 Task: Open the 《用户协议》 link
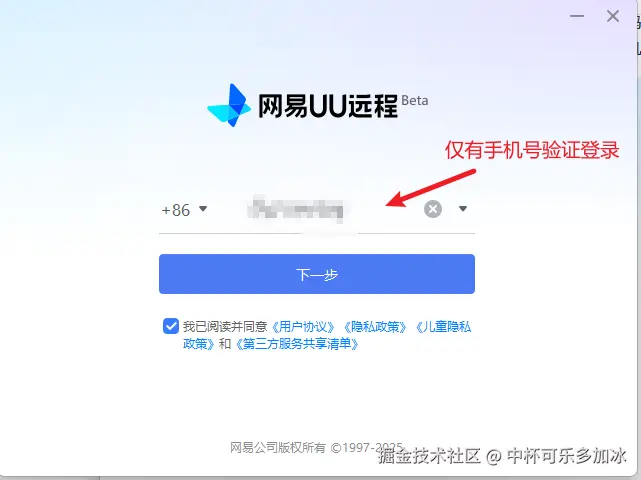[x=303, y=327]
